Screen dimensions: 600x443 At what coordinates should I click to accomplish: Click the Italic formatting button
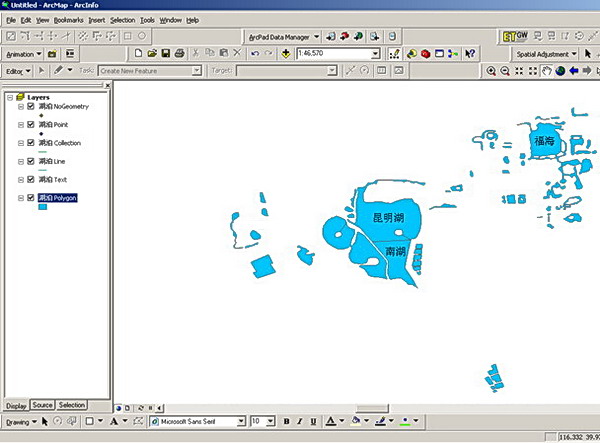coord(299,422)
